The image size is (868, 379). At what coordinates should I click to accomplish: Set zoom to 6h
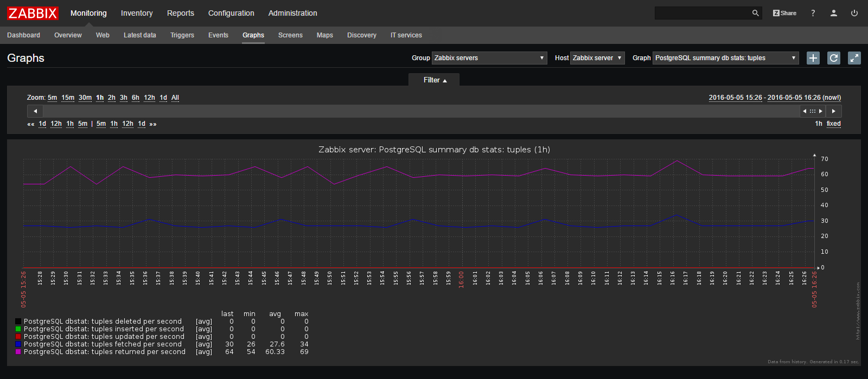tap(136, 98)
